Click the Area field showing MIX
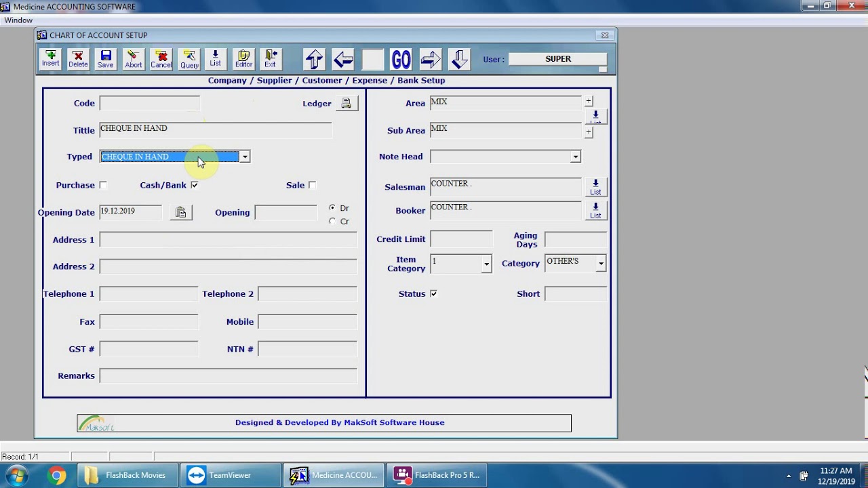The width and height of the screenshot is (868, 488). [506, 103]
